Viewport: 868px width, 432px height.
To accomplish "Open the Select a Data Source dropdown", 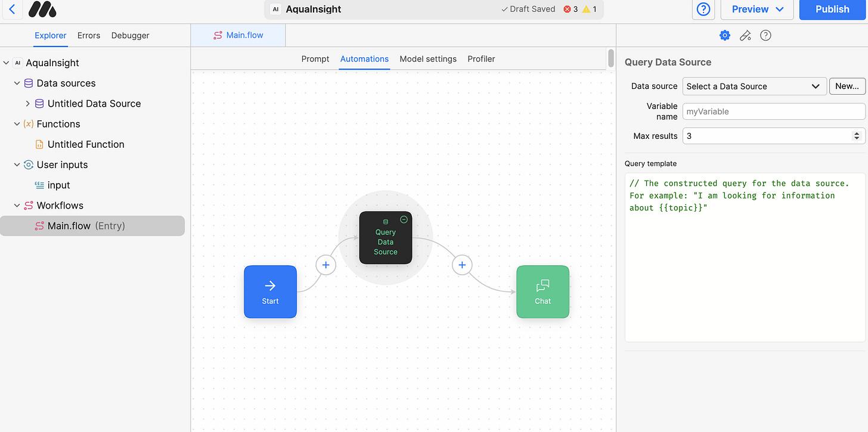I will (x=754, y=86).
